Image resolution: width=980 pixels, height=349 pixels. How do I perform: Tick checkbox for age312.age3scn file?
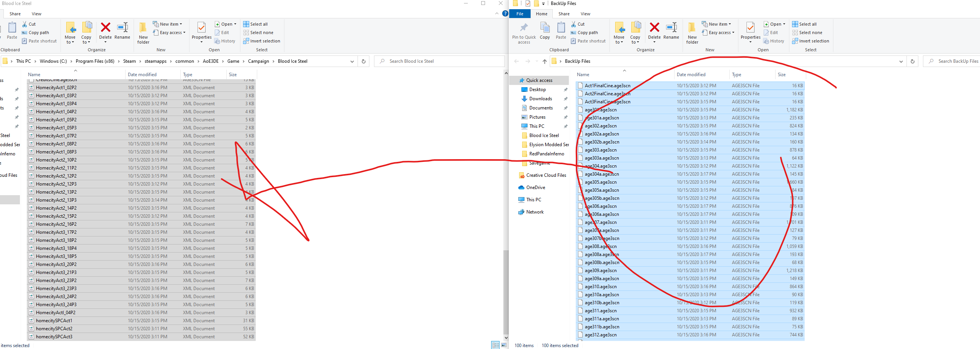tap(580, 335)
